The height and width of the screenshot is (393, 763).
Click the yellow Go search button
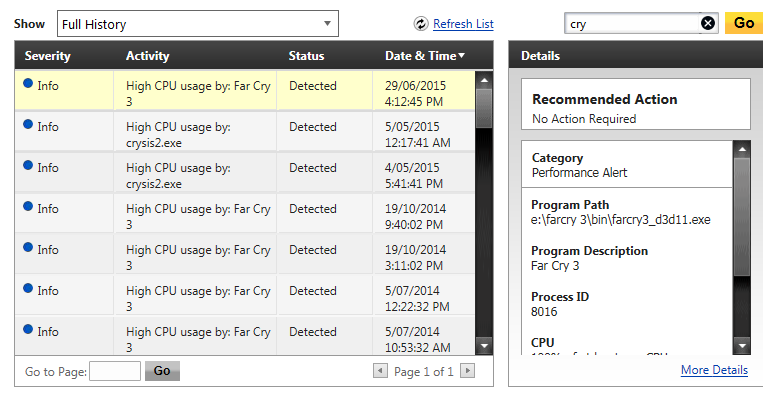tap(744, 23)
